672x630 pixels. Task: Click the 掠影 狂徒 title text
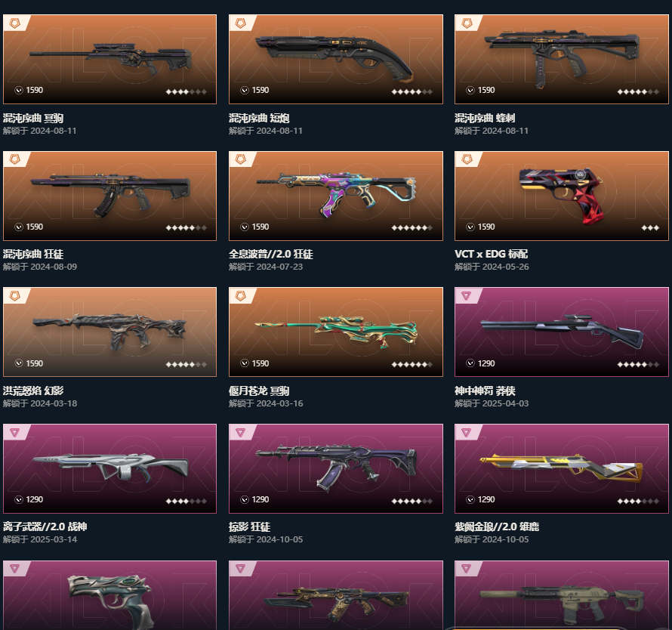point(249,527)
